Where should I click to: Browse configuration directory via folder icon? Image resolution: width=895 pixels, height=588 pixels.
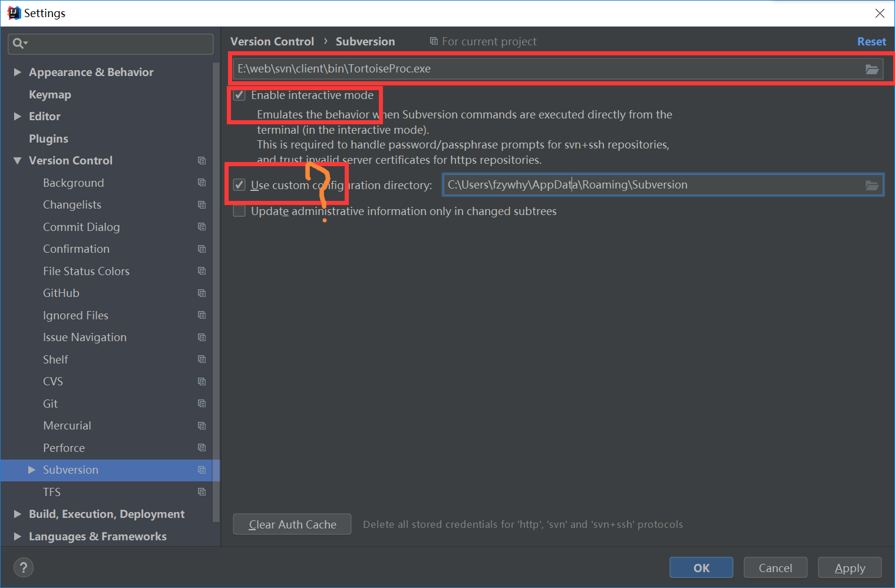(x=872, y=185)
